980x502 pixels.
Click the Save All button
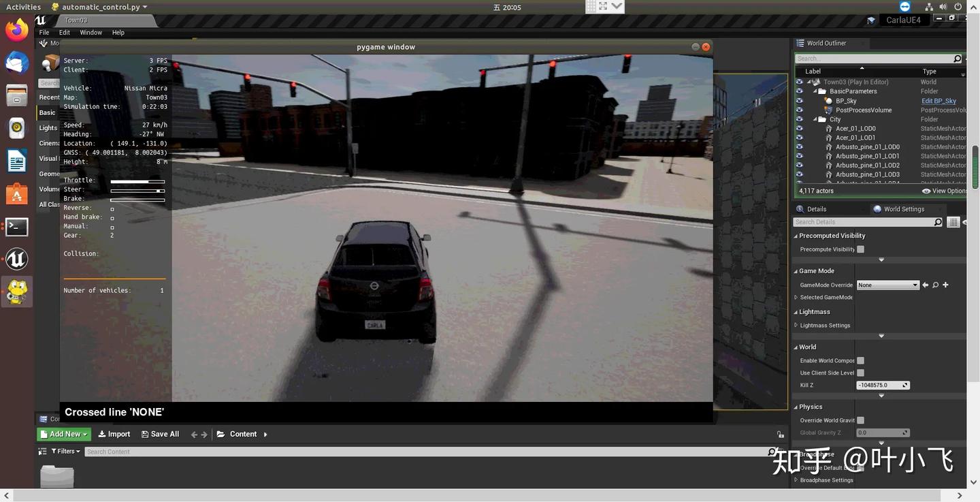point(160,434)
